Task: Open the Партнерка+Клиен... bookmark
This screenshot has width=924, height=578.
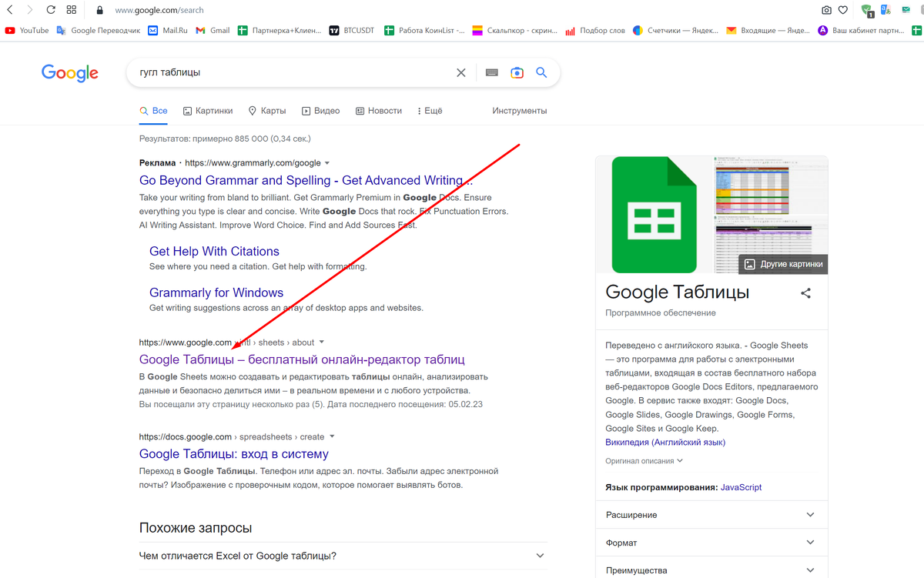Action: tap(280, 31)
